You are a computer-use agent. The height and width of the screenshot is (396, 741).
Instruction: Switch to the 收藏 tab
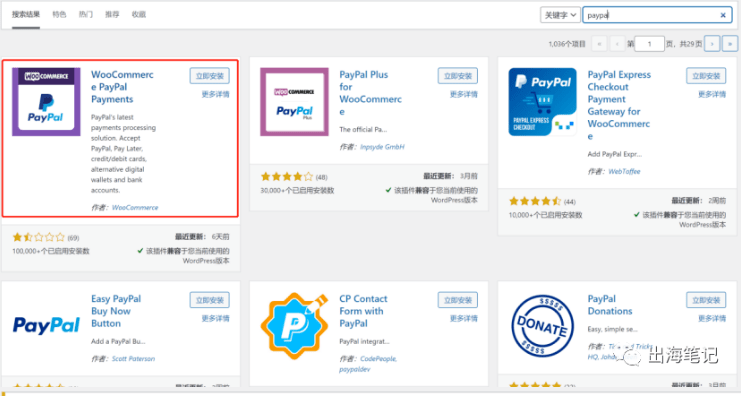pyautogui.click(x=138, y=15)
